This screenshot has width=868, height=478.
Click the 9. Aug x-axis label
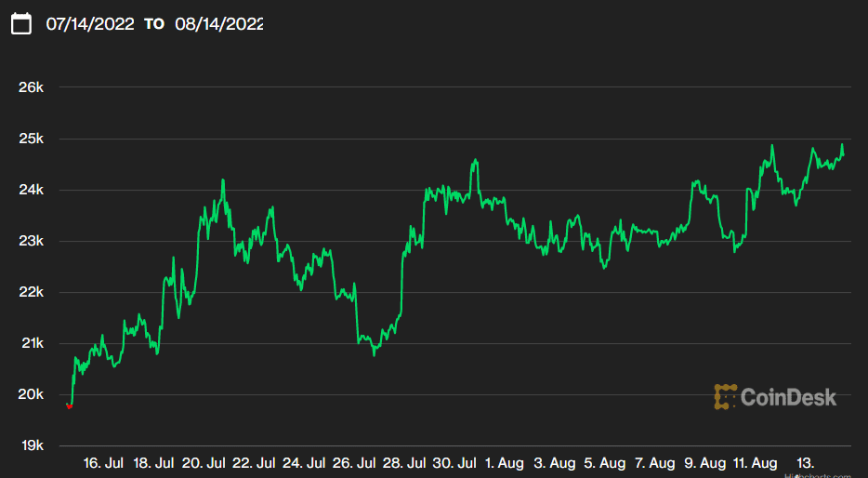pyautogui.click(x=704, y=463)
